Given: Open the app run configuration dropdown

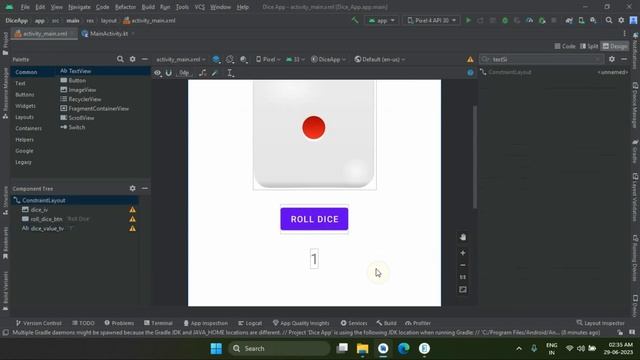Looking at the screenshot, I should coord(382,20).
